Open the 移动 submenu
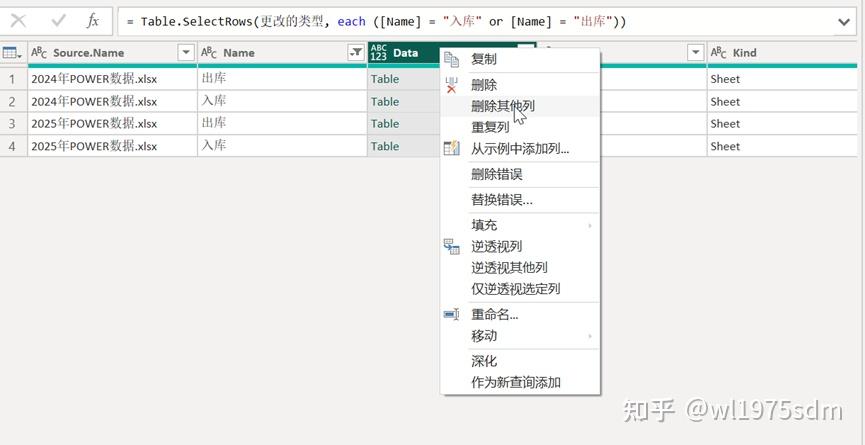865x445 pixels. [520, 335]
